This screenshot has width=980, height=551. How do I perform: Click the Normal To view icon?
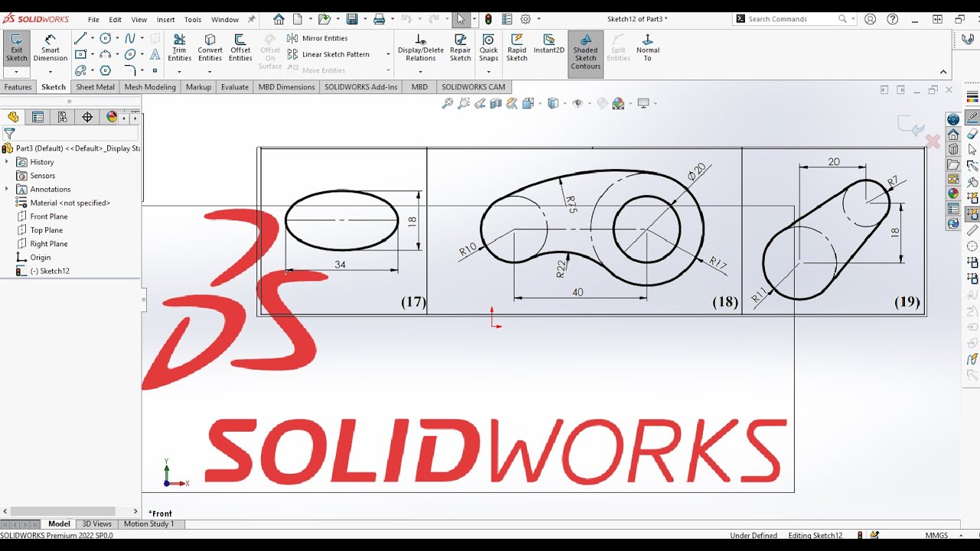point(648,47)
